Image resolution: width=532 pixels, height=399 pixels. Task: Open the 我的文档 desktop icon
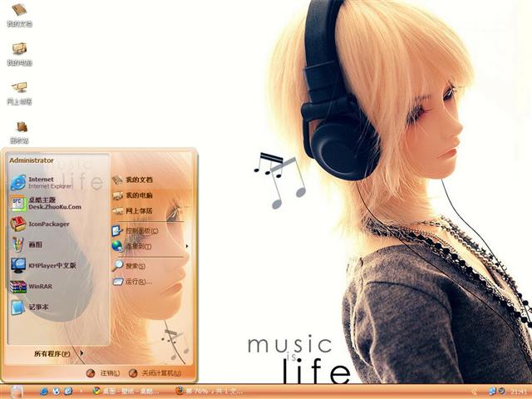pyautogui.click(x=19, y=15)
